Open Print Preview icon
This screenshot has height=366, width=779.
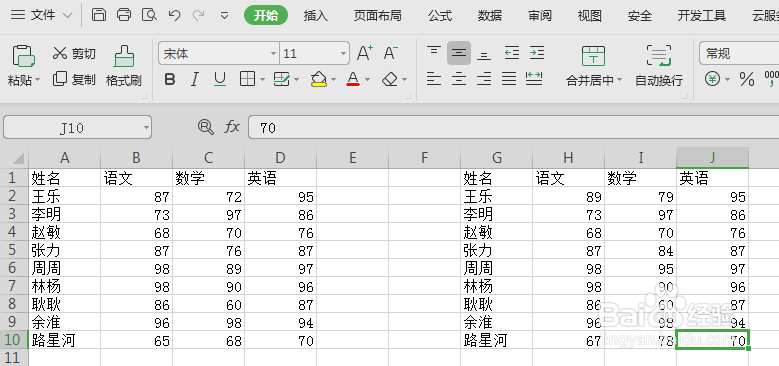(149, 15)
